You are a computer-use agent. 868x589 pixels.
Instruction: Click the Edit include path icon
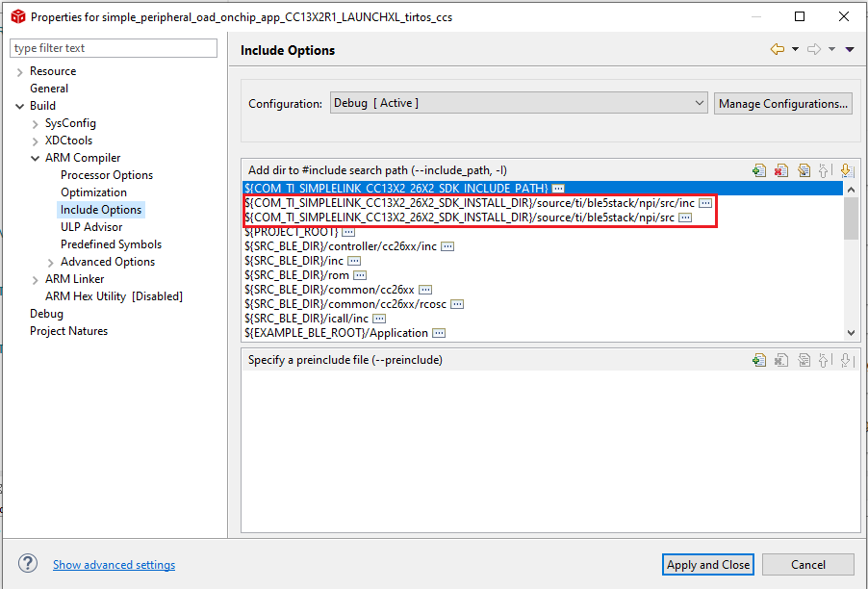point(804,170)
